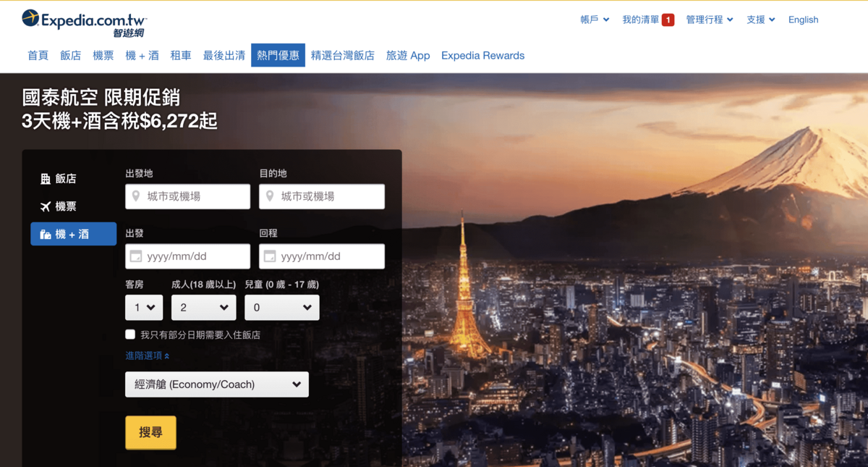
Task: Click the 國泰航空 限期促銷 promo headline
Action: [x=101, y=98]
